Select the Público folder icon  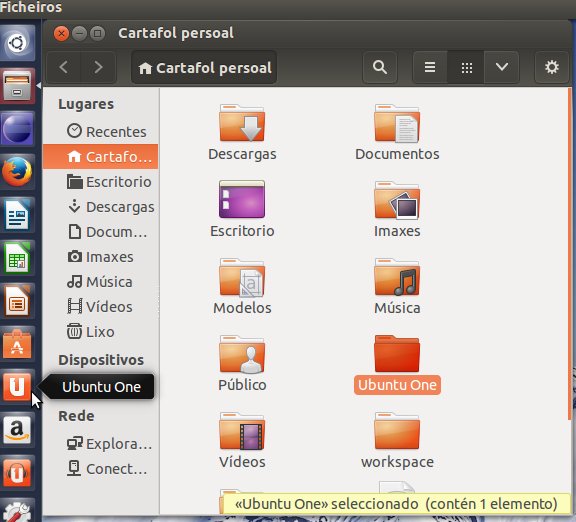tap(242, 354)
